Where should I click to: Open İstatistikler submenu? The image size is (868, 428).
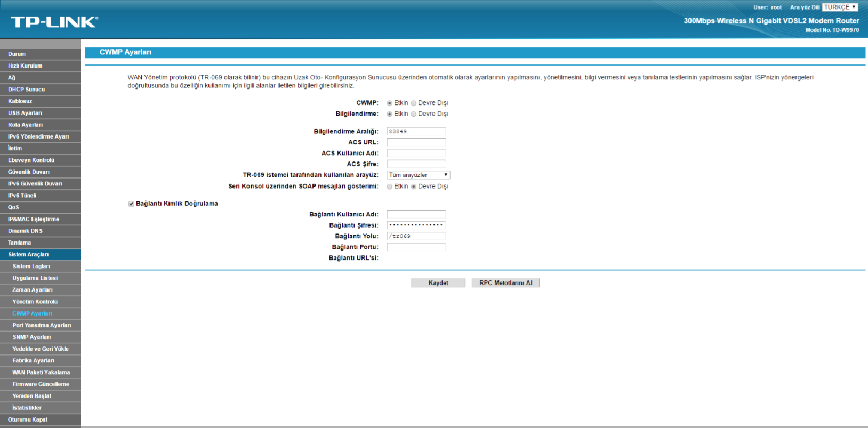click(40, 408)
